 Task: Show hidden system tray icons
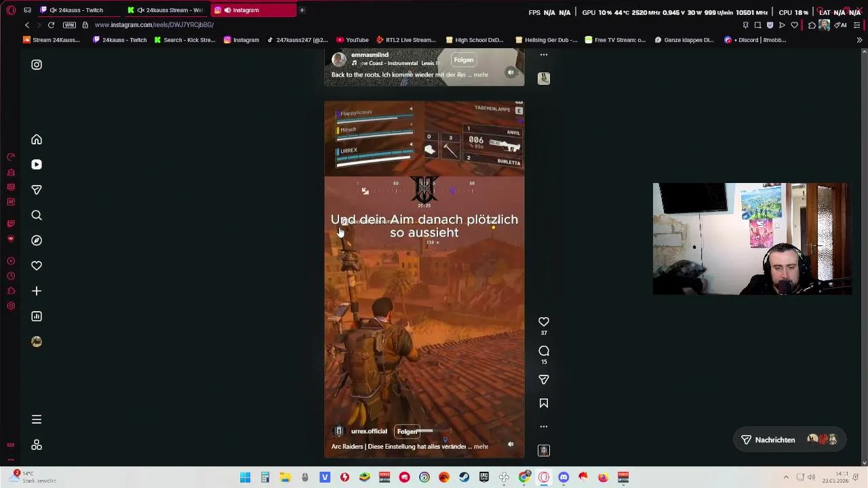[786, 477]
